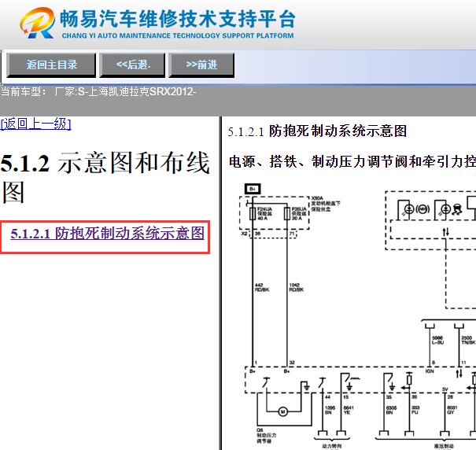Click the 2500 TN/BK wire label
This screenshot has width=476, height=450.
pos(468,340)
